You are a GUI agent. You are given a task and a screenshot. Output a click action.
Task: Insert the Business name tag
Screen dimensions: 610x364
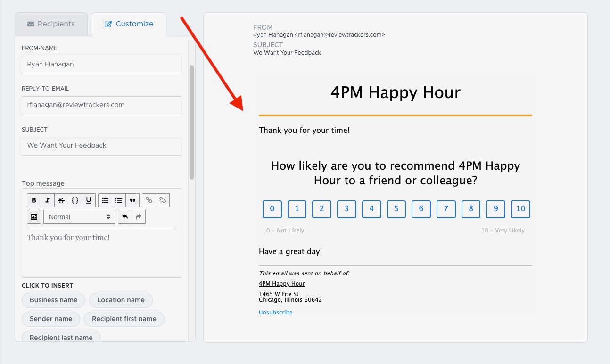point(53,300)
